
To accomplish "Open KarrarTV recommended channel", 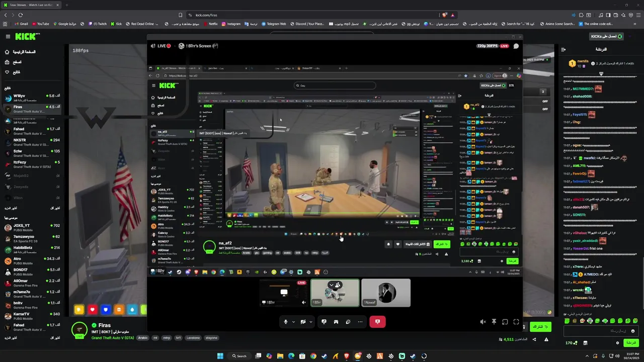I will point(33,316).
